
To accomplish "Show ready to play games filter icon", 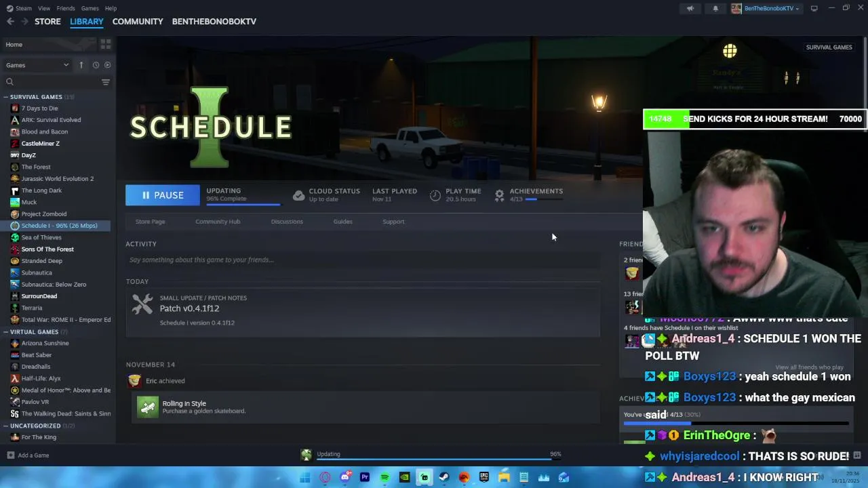I will (107, 65).
